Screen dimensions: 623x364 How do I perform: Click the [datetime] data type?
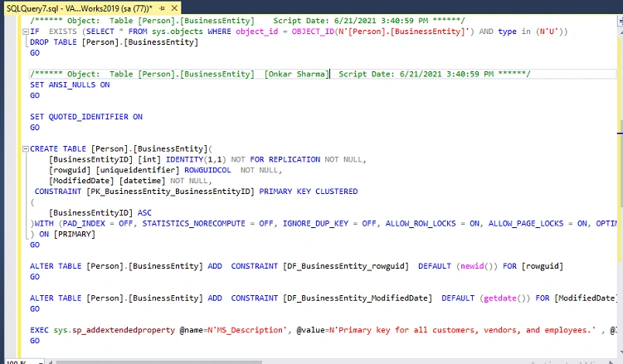coord(142,181)
